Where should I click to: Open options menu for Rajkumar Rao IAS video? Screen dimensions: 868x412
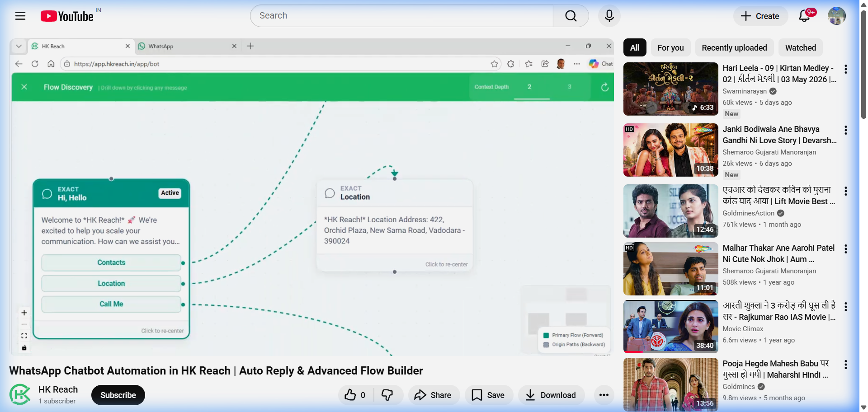click(845, 307)
